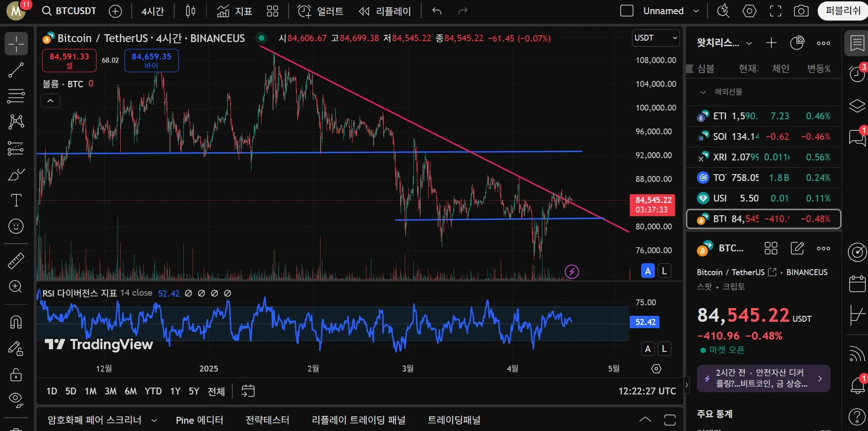Open the 지표 indicators dialog

(x=234, y=11)
